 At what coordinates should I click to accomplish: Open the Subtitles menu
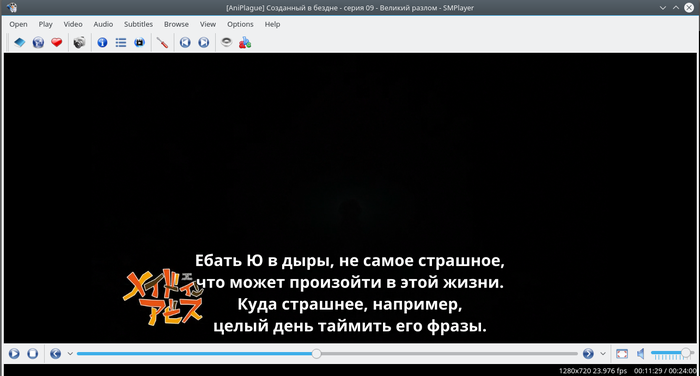[x=138, y=24]
